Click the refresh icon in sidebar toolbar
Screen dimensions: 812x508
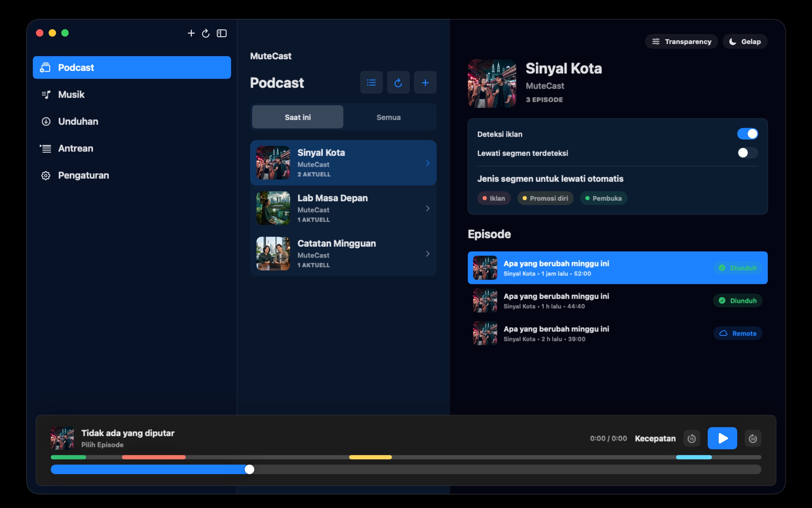[x=206, y=33]
